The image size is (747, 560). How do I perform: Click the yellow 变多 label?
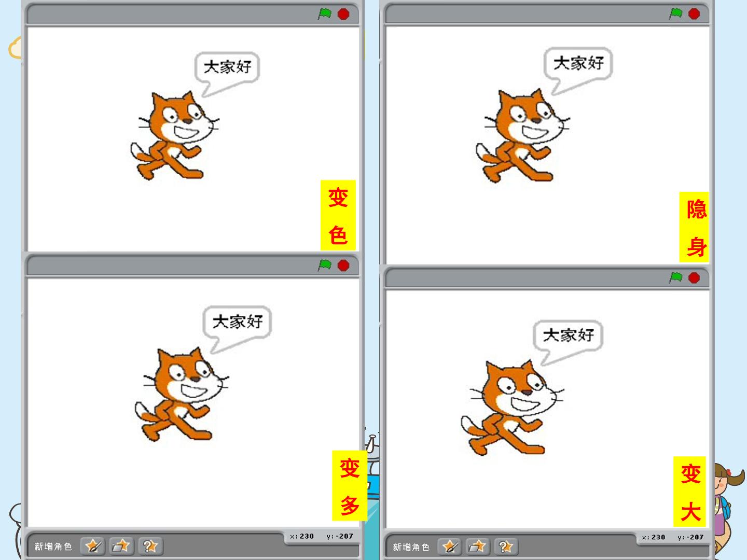point(350,486)
